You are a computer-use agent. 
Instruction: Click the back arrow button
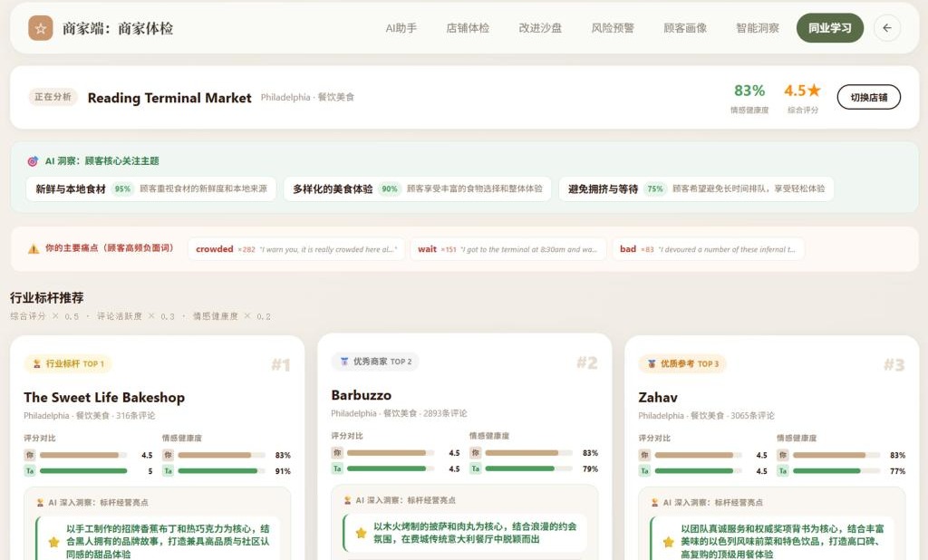click(x=886, y=28)
